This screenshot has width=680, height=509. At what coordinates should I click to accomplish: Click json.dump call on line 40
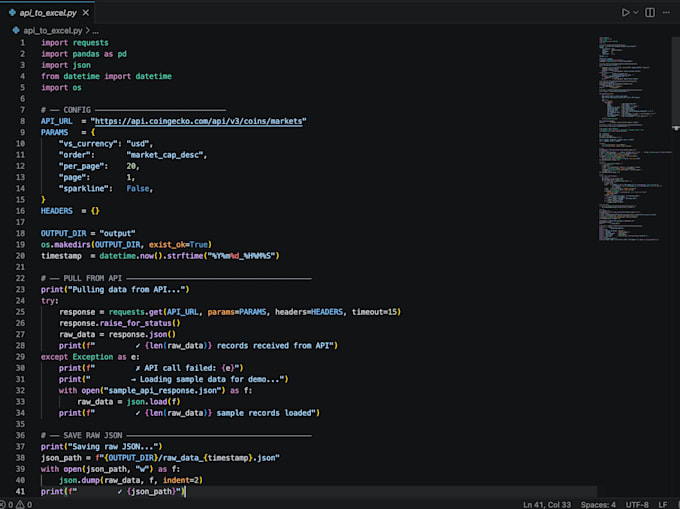(x=131, y=480)
